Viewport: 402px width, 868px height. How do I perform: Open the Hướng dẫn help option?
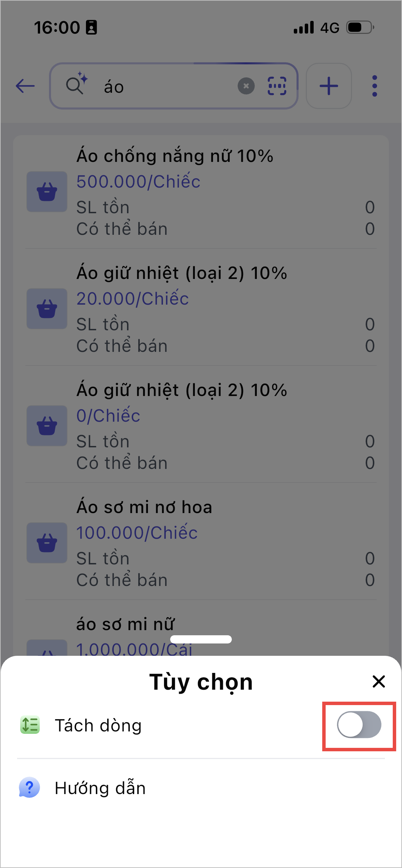click(100, 788)
